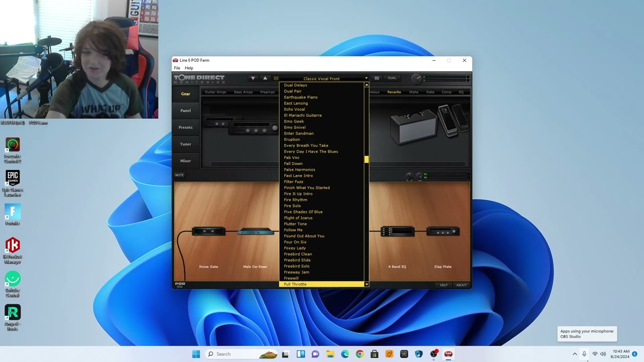Open the preset folder icon
Screen dimensions: 644x362
click(x=377, y=78)
